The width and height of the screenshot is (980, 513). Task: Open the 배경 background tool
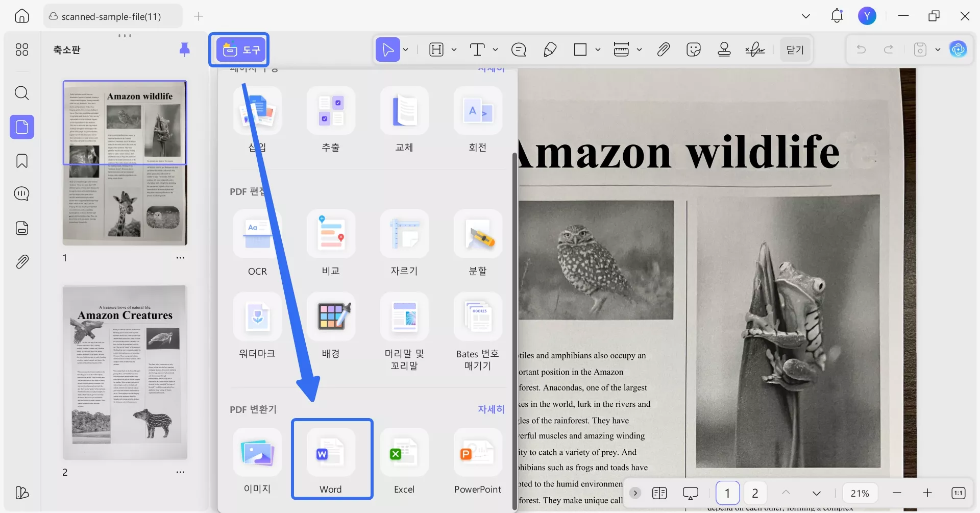pos(331,326)
